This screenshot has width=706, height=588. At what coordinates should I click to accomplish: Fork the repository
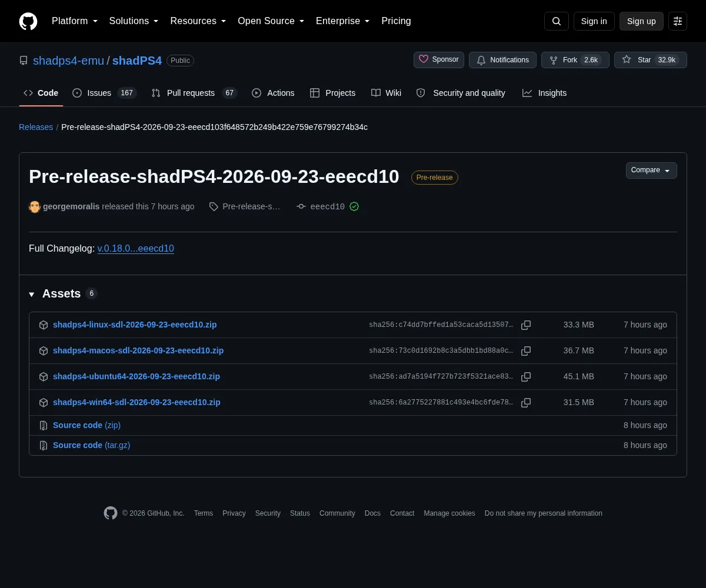point(575,60)
